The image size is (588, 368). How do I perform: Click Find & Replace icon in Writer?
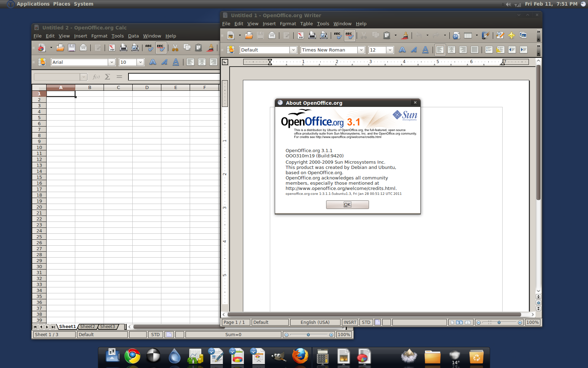coord(500,35)
